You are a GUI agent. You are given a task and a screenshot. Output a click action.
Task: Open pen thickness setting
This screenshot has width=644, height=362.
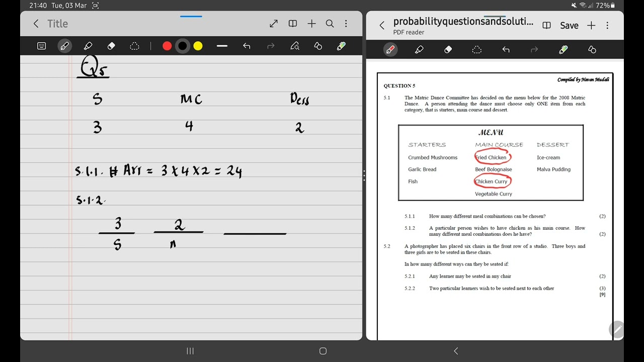(x=222, y=46)
